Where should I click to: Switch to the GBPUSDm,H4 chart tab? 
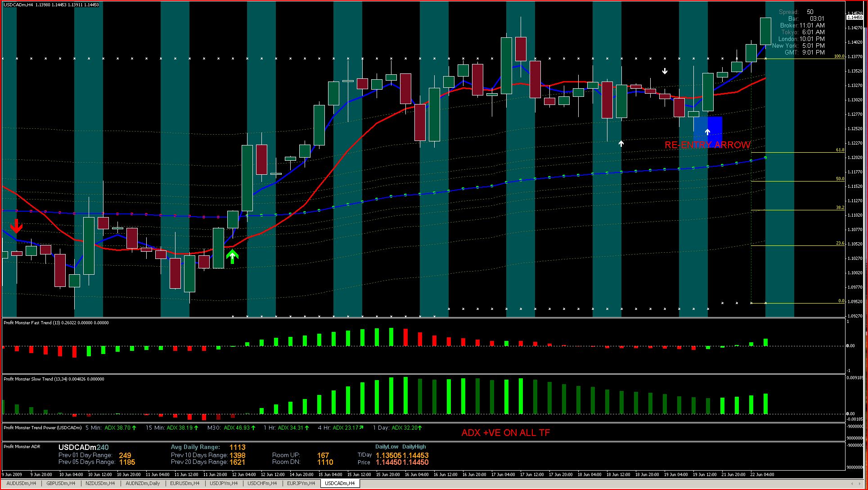(x=61, y=483)
